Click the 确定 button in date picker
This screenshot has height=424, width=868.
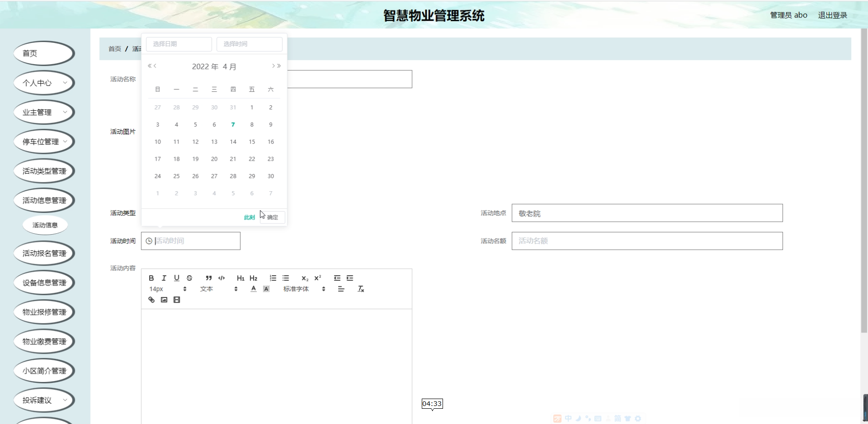273,218
